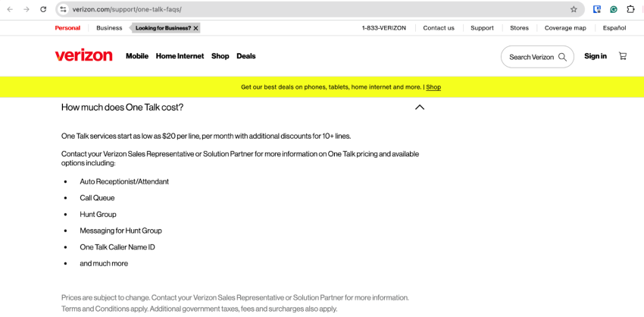
Task: Reload the page with the refresh icon
Action: click(x=43, y=9)
